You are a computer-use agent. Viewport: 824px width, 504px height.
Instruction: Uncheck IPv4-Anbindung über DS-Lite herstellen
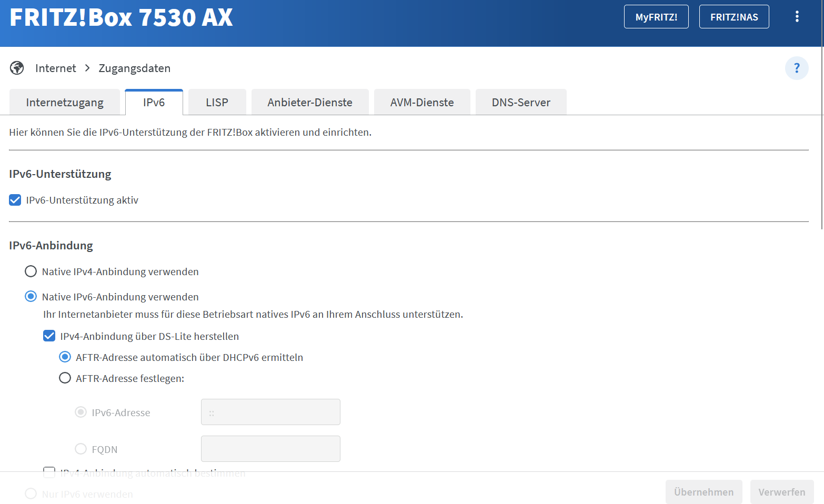point(49,336)
